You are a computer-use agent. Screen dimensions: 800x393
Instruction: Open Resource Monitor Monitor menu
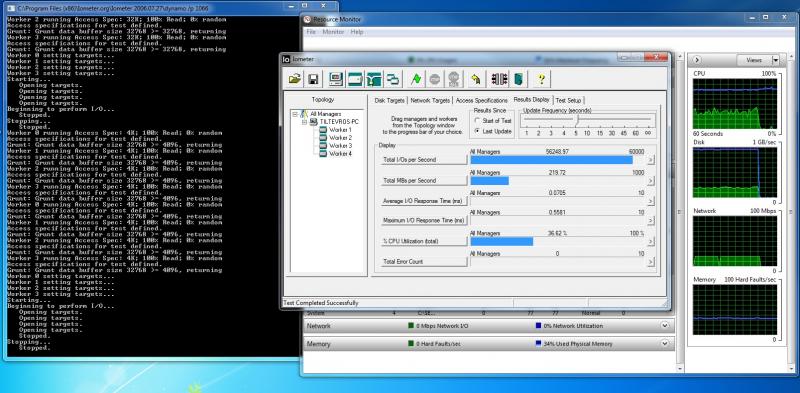click(333, 32)
